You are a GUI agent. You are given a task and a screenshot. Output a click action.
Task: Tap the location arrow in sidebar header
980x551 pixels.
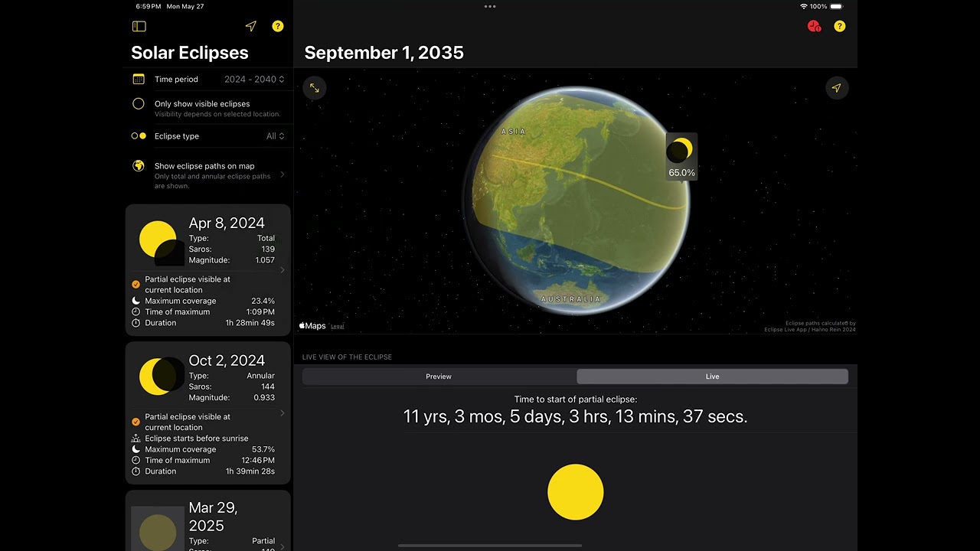pos(250,26)
